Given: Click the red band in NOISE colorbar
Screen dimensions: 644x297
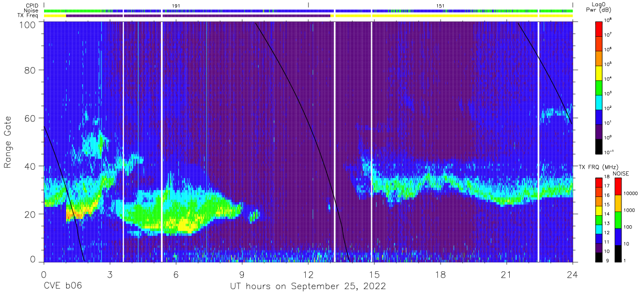Looking at the screenshot, I should pyautogui.click(x=618, y=186).
